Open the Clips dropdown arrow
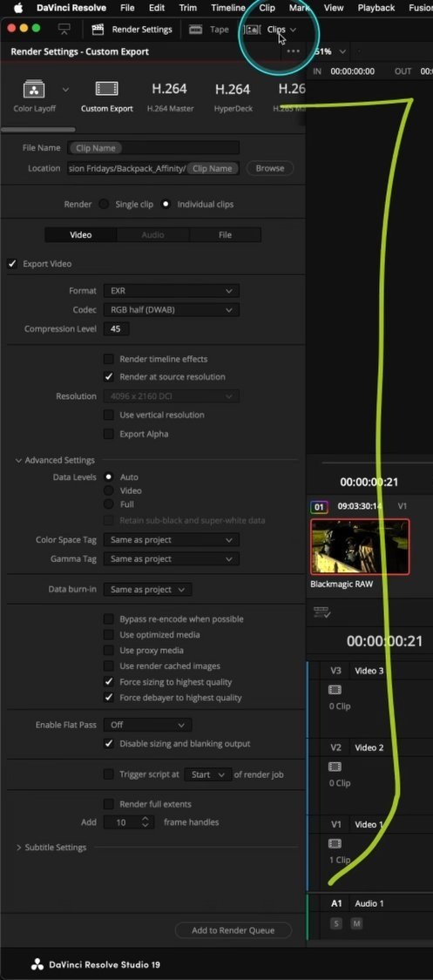 point(294,30)
